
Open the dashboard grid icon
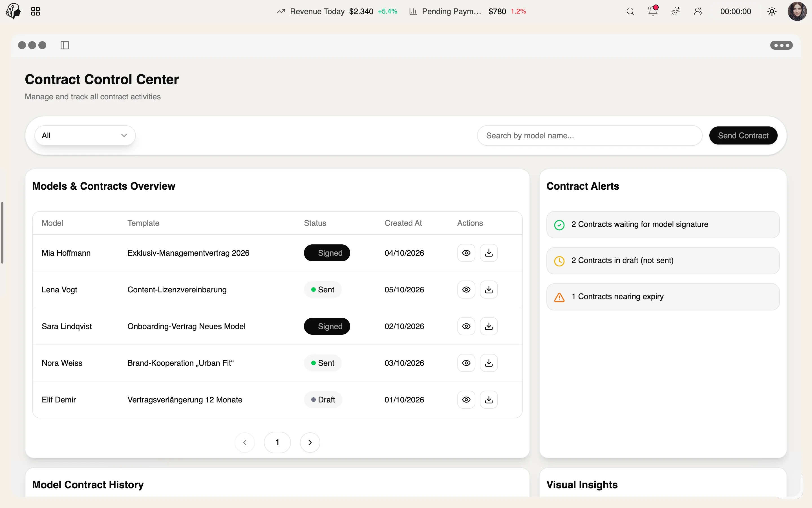coord(36,11)
